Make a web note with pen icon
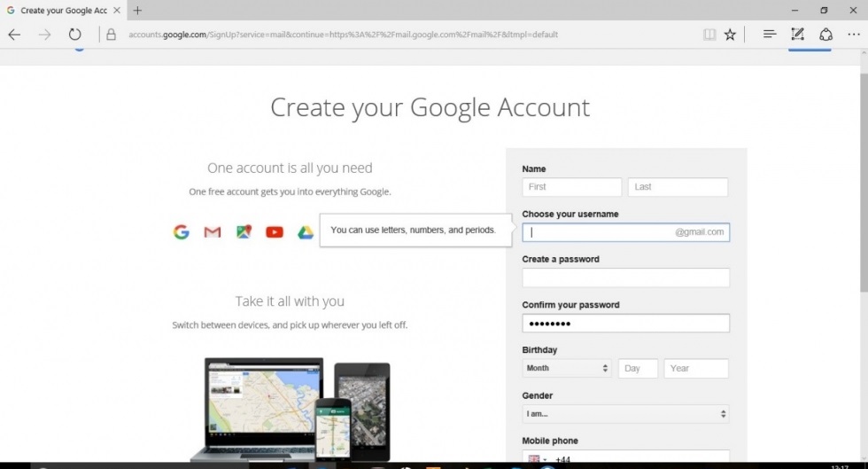 pyautogui.click(x=797, y=35)
